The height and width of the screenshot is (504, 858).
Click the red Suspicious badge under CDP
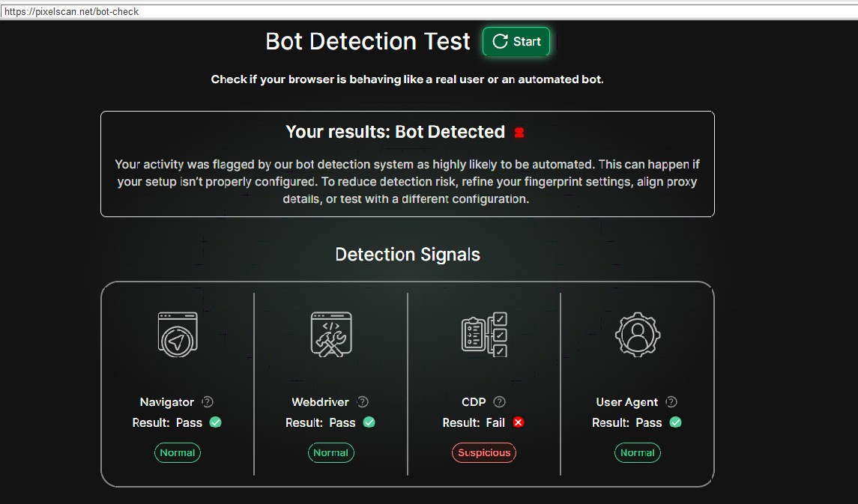coord(484,452)
